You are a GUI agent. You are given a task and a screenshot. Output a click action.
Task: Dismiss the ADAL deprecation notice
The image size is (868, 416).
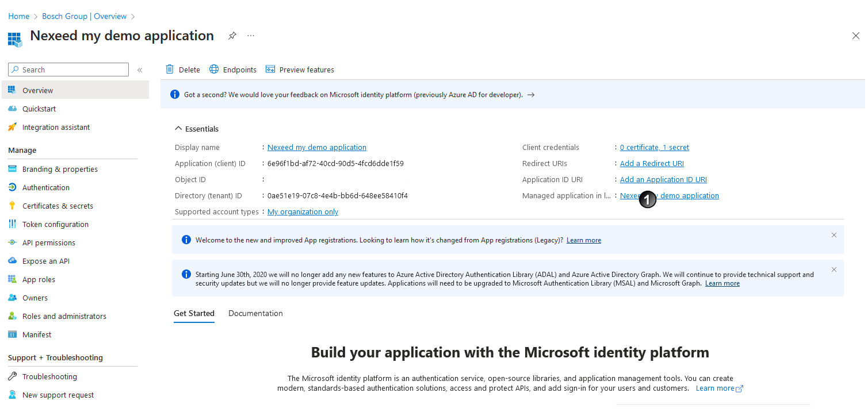point(834,269)
